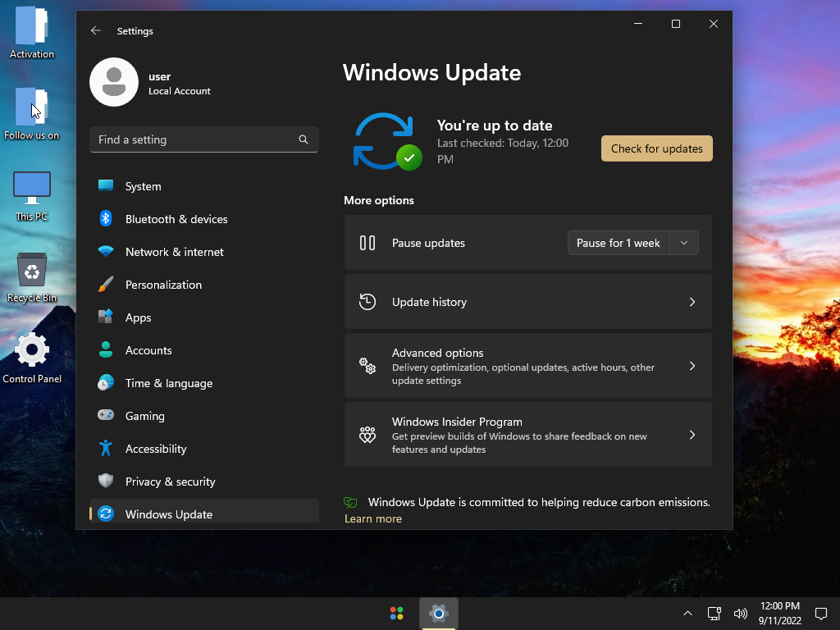840x630 pixels.
Task: Click the user profile avatar
Action: pyautogui.click(x=114, y=83)
